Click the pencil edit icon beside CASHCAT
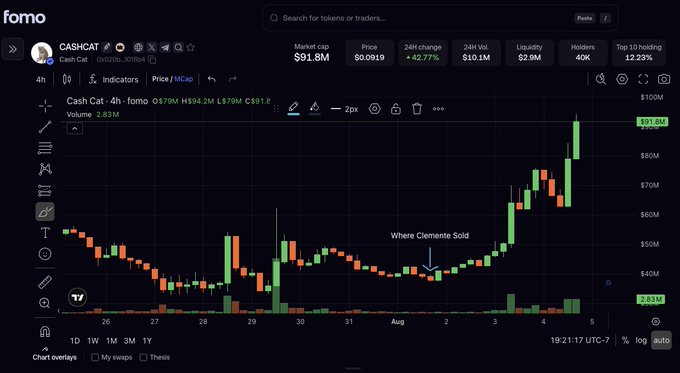Viewport: 680px width, 373px height. pyautogui.click(x=107, y=47)
